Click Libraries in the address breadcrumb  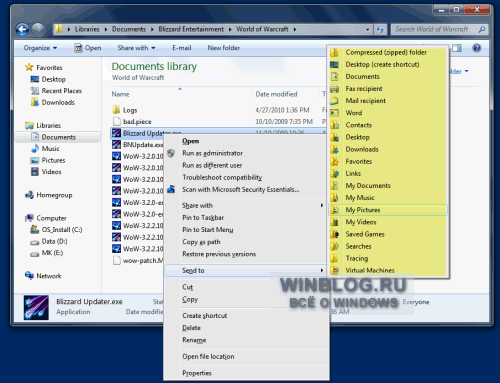pos(87,29)
